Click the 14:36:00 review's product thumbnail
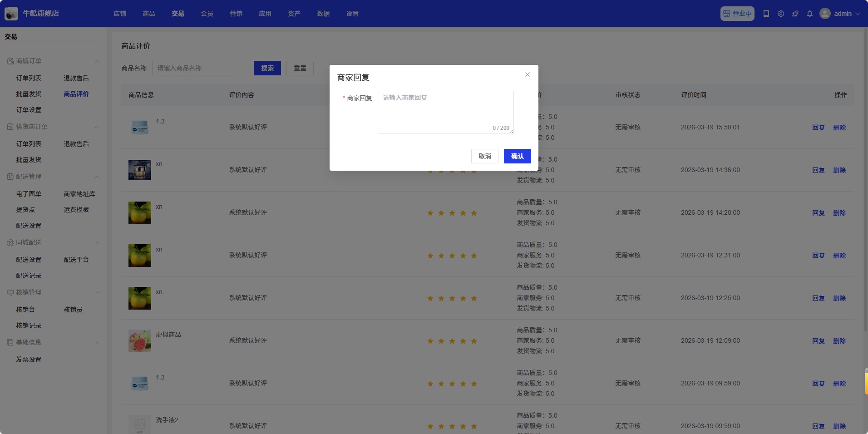Viewport: 868px width, 434px height. point(140,170)
